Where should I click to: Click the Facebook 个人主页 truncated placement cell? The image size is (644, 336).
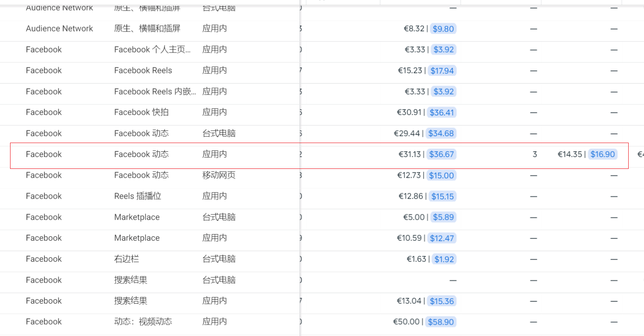[x=152, y=50]
